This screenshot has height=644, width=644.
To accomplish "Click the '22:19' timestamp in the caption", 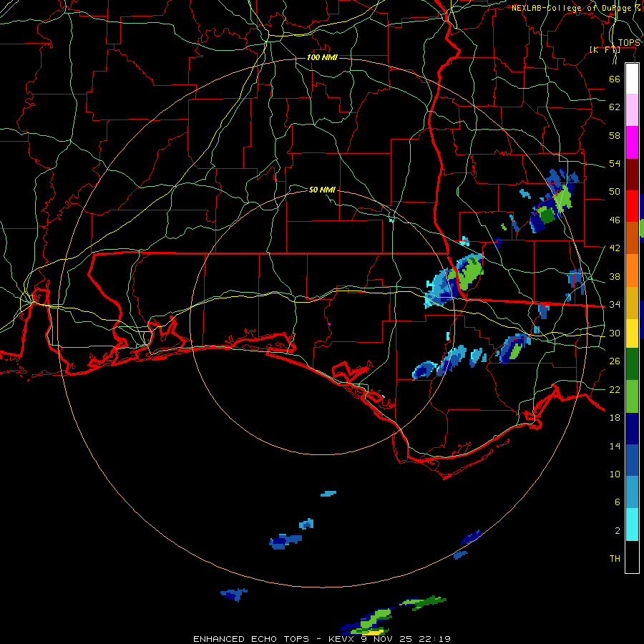I will point(435,639).
